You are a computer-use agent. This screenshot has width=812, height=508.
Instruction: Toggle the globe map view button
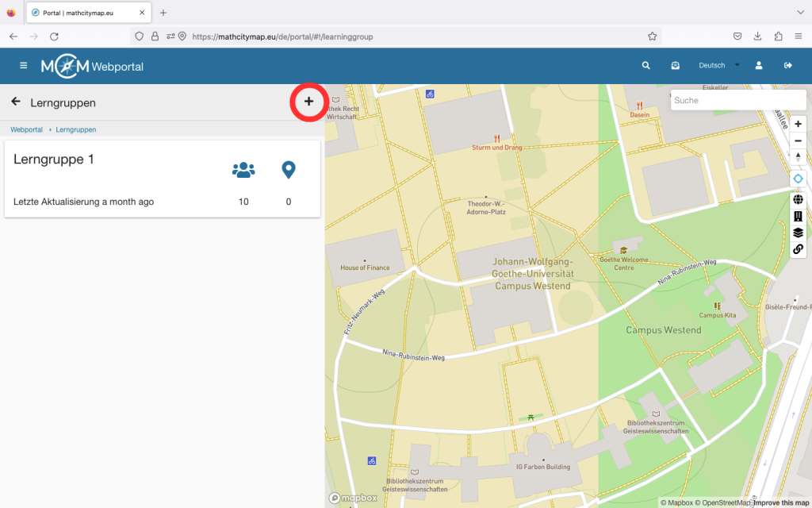tap(798, 199)
